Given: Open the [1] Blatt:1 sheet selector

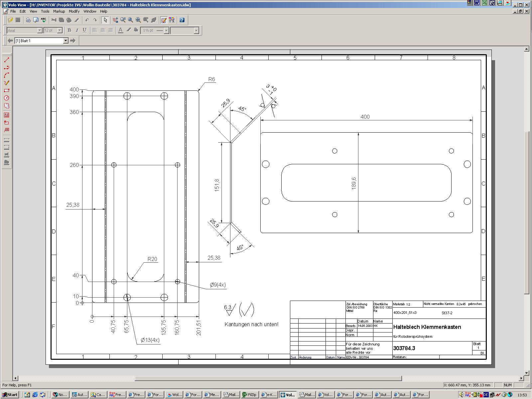Looking at the screenshot, I should (41, 41).
